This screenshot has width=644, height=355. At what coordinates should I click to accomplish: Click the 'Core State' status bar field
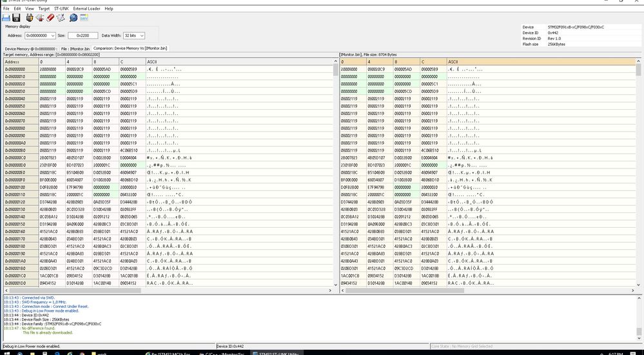coord(536,347)
